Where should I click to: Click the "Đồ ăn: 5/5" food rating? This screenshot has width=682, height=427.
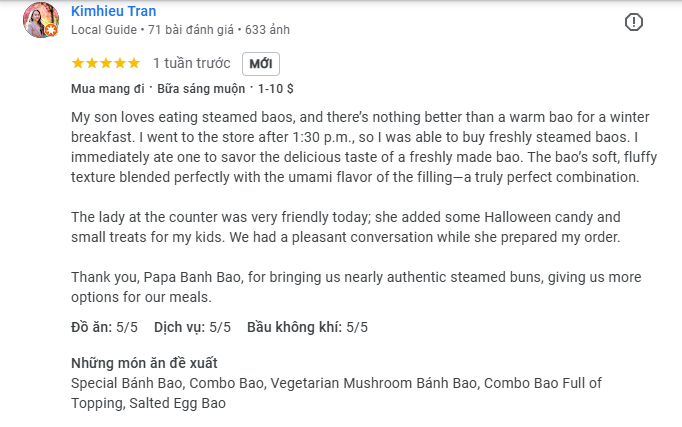(x=104, y=327)
